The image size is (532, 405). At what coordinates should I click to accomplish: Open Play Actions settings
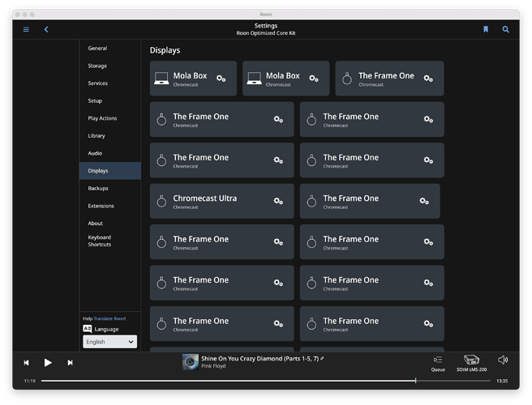click(x=110, y=118)
